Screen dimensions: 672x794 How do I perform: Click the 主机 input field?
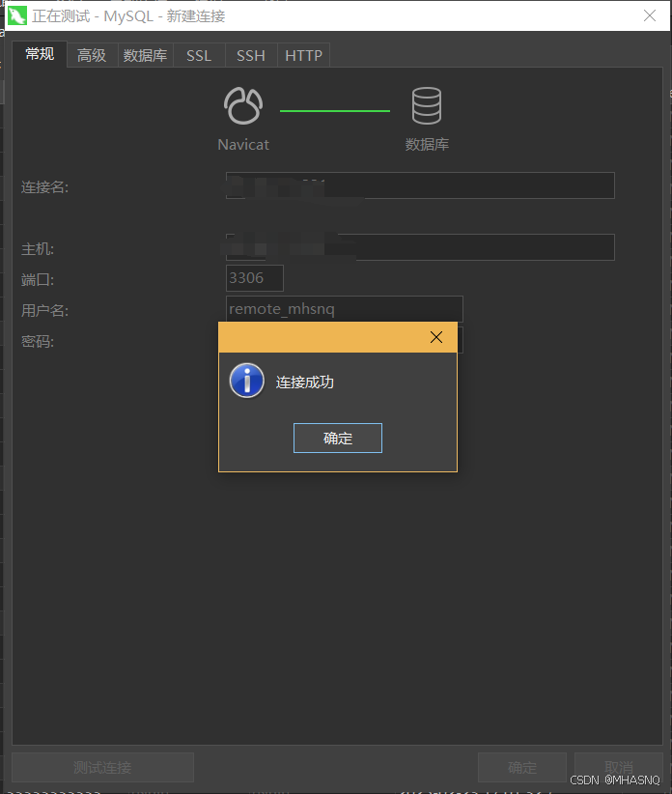(420, 247)
